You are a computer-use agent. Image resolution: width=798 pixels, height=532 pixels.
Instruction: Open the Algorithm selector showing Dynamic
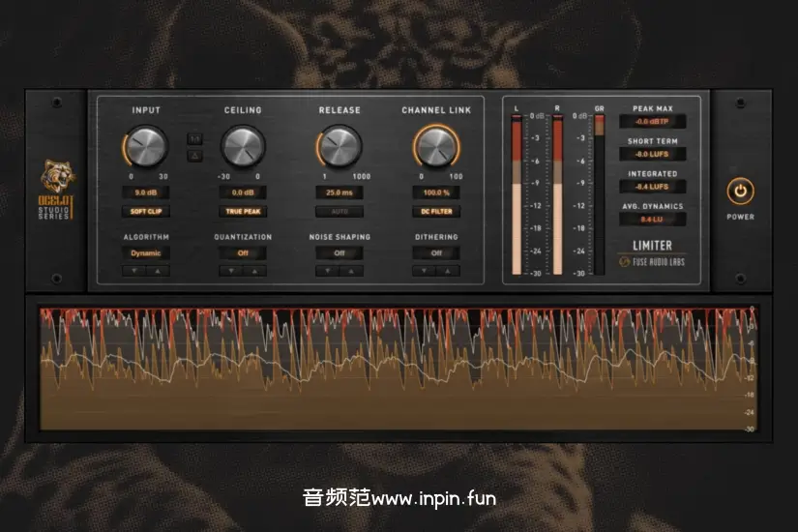click(146, 252)
